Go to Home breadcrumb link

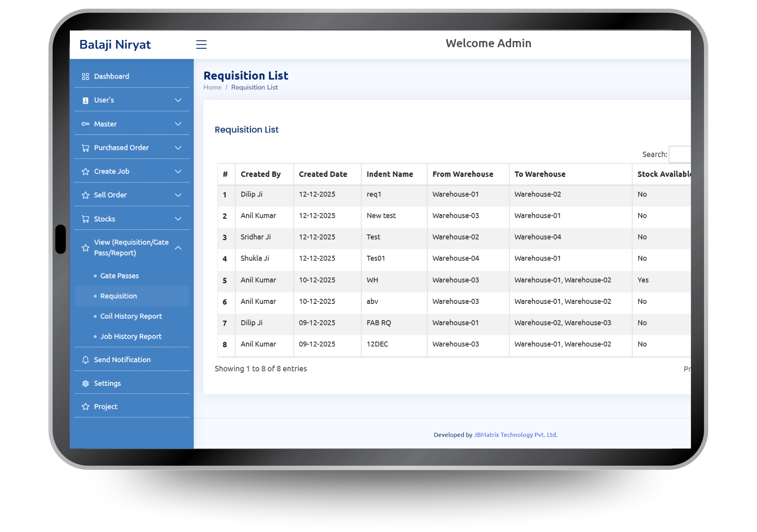tap(212, 87)
